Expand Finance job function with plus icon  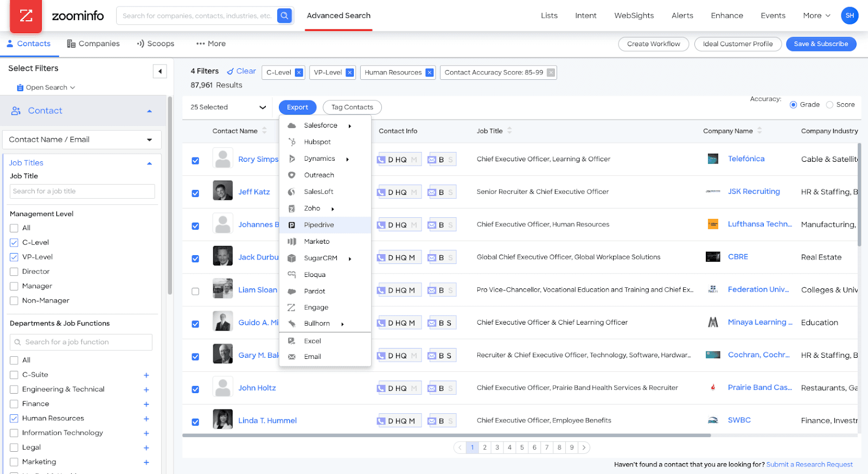pos(146,404)
